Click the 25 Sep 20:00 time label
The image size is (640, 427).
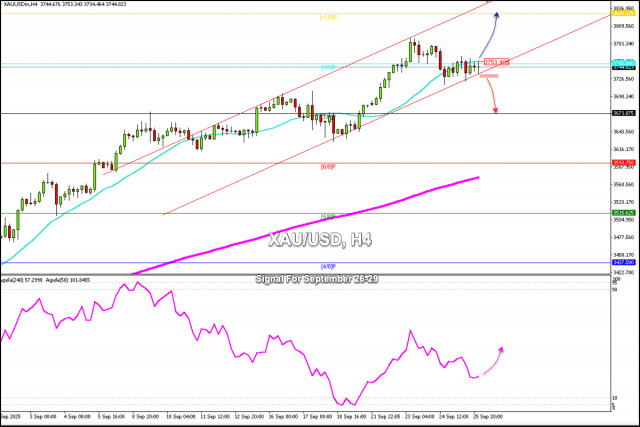tap(488, 416)
